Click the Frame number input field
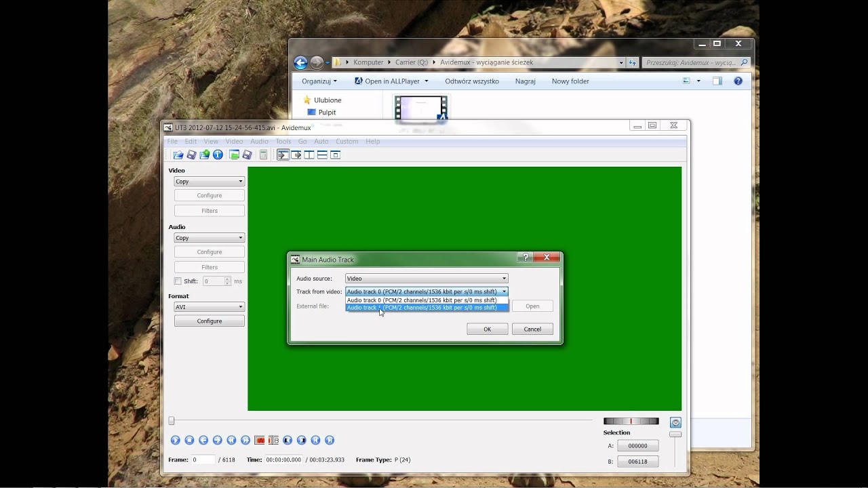The image size is (868, 488). tap(203, 460)
